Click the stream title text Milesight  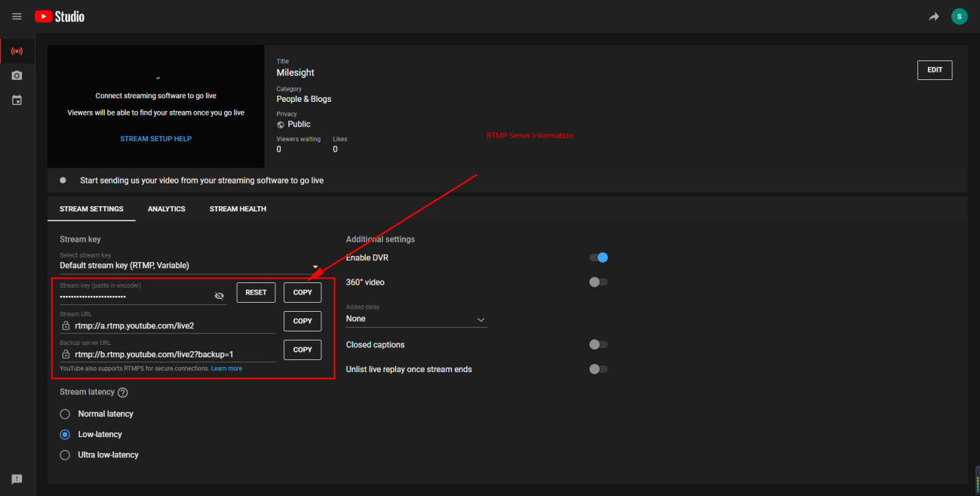click(x=296, y=72)
